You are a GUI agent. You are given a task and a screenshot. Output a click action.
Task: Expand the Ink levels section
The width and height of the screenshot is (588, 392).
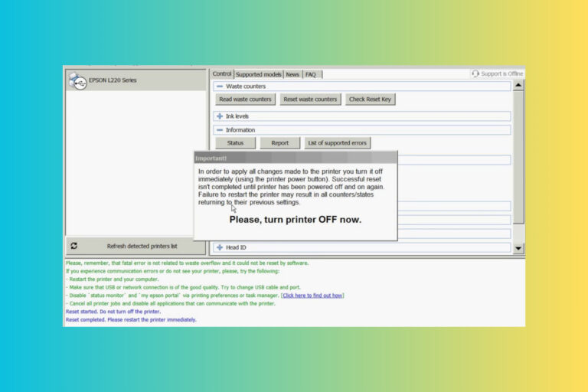tap(220, 116)
